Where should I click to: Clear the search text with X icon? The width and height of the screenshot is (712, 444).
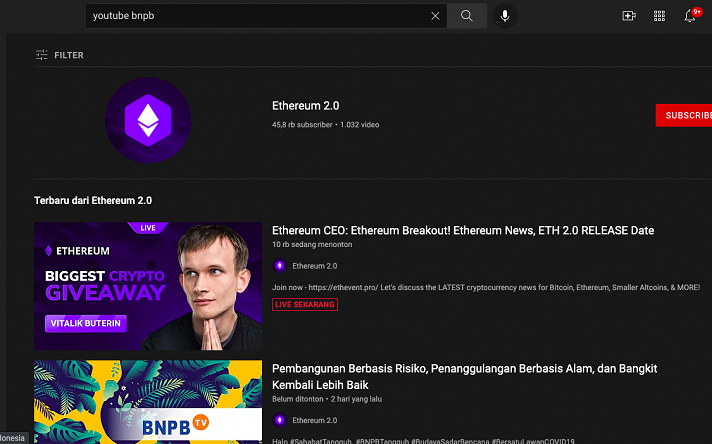pos(435,16)
